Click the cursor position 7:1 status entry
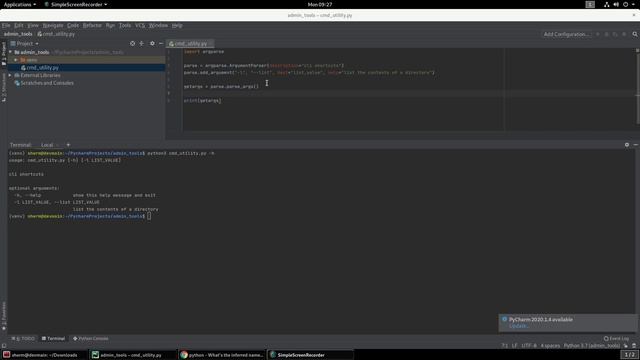The height and width of the screenshot is (360, 640). point(505,346)
